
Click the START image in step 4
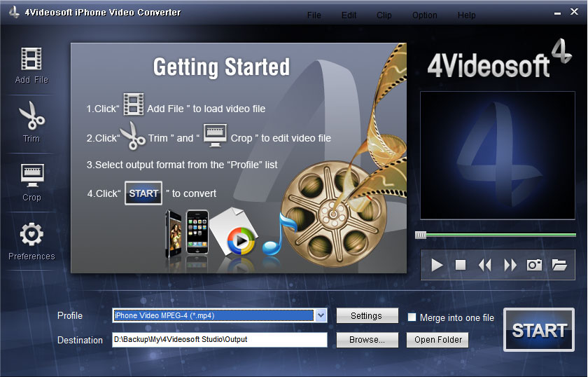[143, 193]
